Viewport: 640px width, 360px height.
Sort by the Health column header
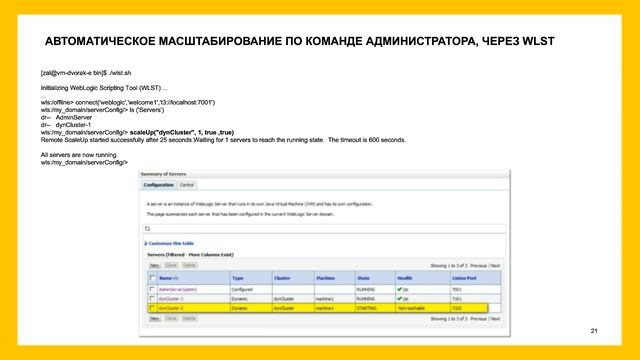(x=404, y=278)
